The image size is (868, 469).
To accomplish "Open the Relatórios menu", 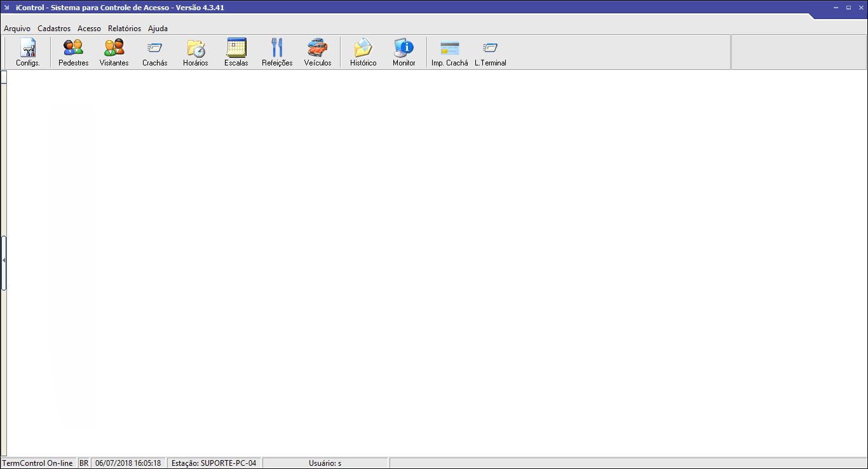I will pyautogui.click(x=125, y=29).
